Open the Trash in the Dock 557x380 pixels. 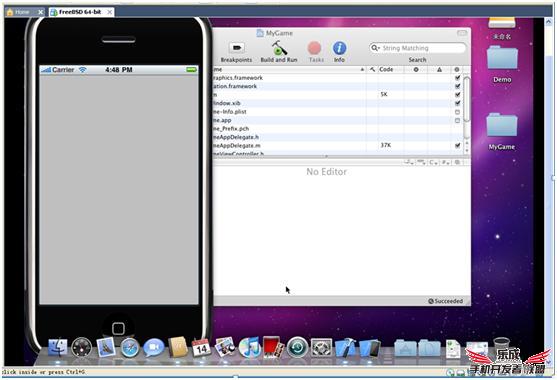tap(502, 346)
